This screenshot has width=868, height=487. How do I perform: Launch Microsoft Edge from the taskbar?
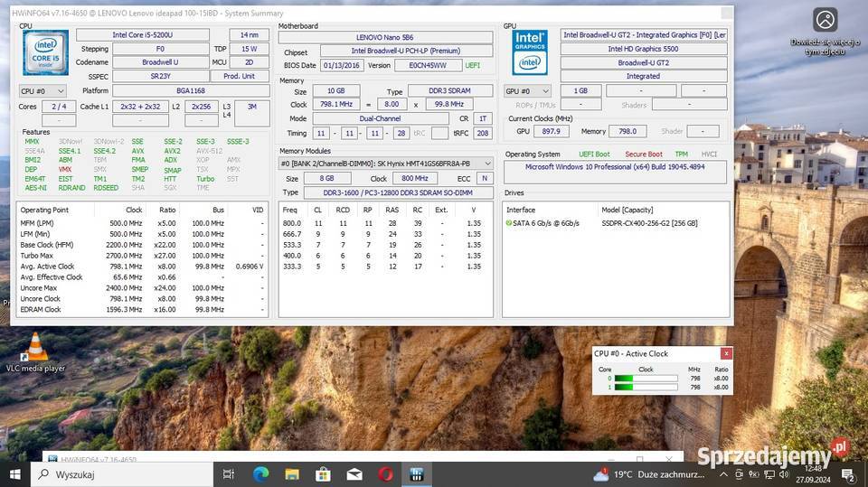260,474
